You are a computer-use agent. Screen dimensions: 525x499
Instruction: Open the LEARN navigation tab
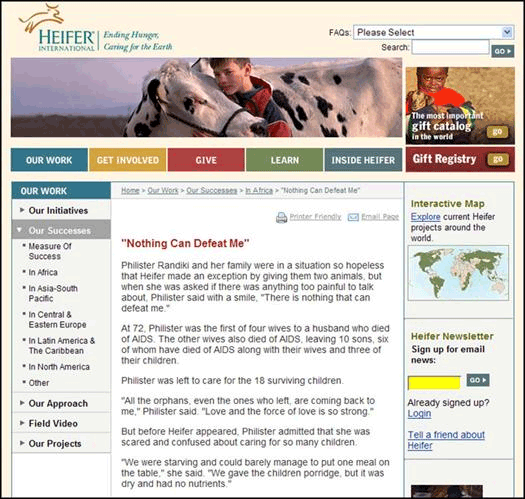[x=285, y=160]
